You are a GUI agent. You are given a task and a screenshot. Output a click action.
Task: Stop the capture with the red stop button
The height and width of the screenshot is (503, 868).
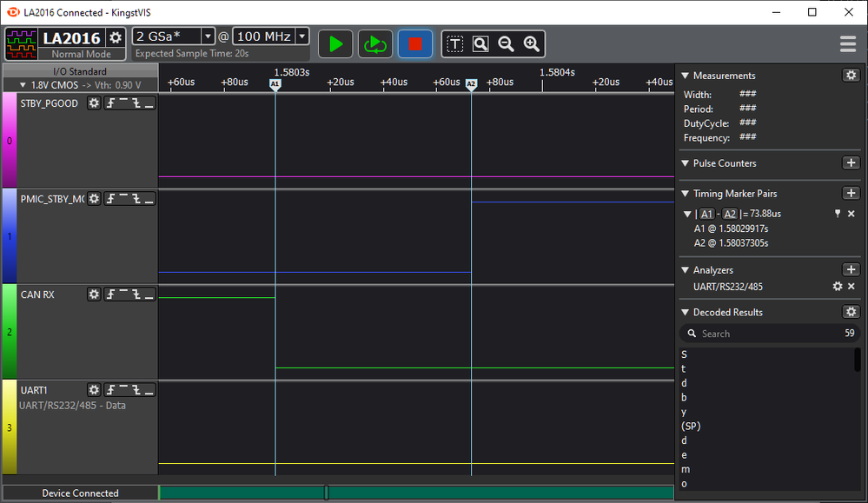click(415, 43)
